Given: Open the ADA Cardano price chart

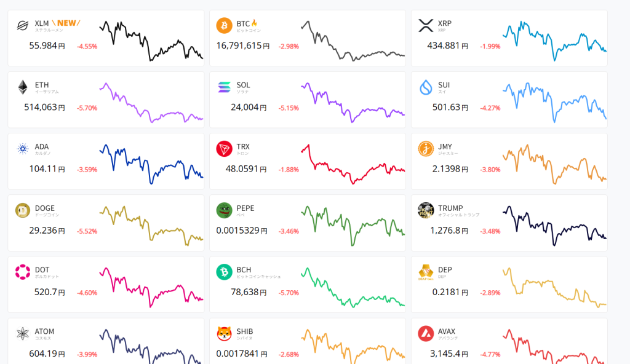Looking at the screenshot, I should point(151,162).
